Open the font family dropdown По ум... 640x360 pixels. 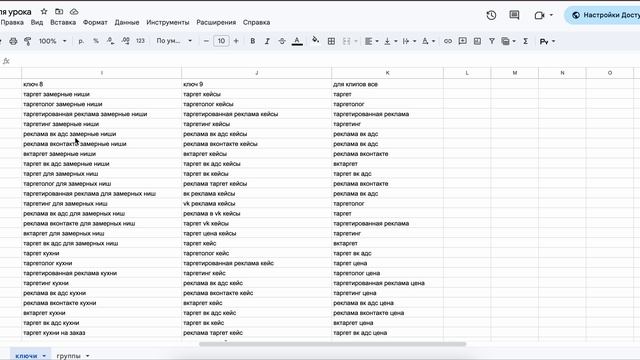pyautogui.click(x=174, y=41)
